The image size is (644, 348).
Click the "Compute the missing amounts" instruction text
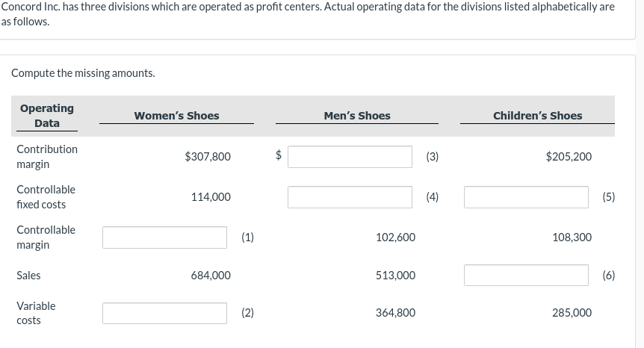tap(84, 73)
